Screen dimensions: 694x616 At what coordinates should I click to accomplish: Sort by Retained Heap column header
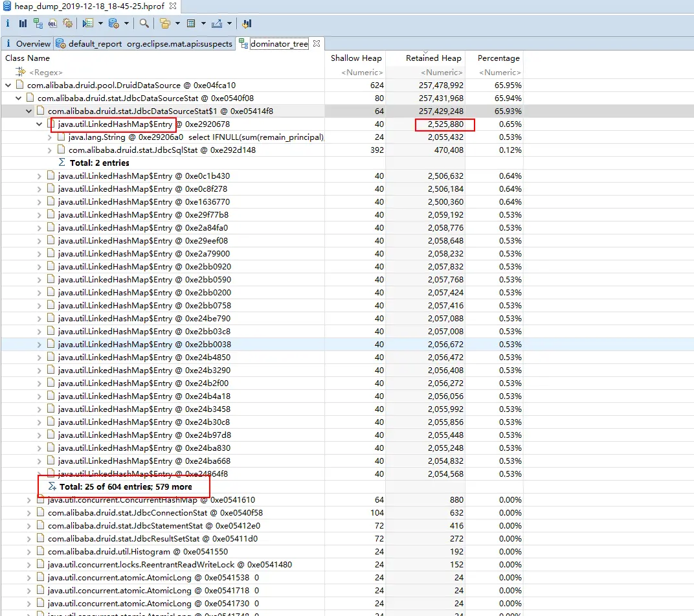(x=433, y=58)
